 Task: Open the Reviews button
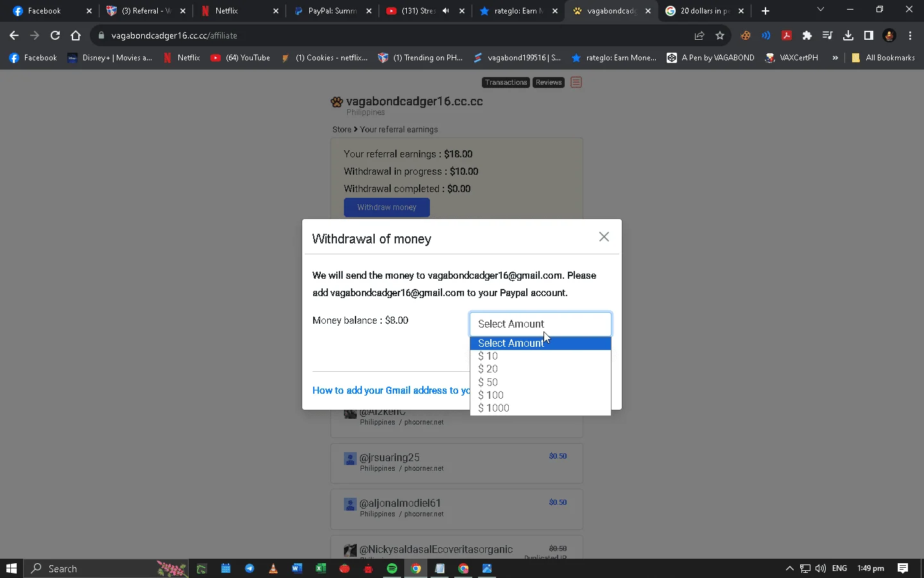[549, 82]
